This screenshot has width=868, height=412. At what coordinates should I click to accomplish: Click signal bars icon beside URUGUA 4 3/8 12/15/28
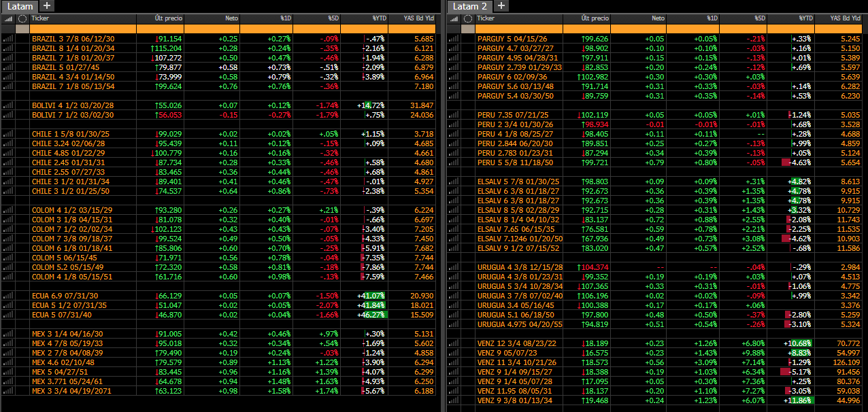coord(454,267)
